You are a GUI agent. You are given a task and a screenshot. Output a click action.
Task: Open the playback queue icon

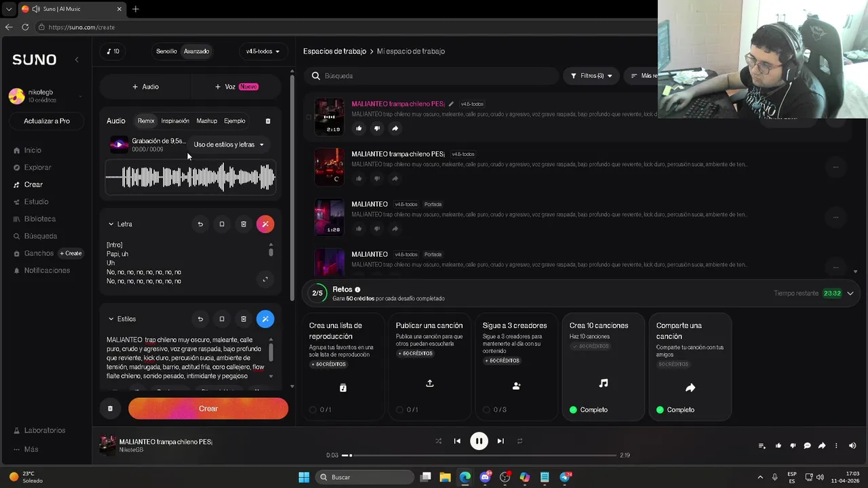point(762,446)
